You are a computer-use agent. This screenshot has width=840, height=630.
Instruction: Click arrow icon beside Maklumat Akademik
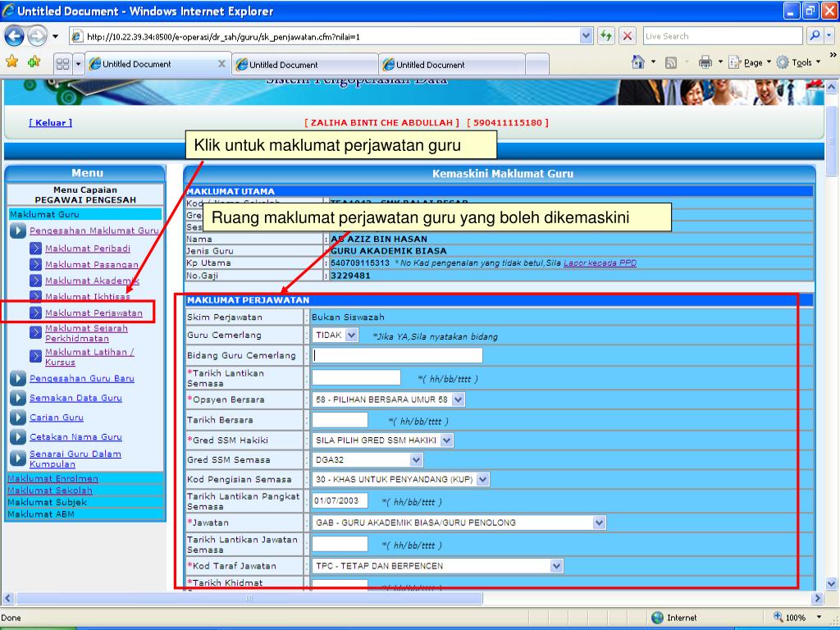click(35, 281)
